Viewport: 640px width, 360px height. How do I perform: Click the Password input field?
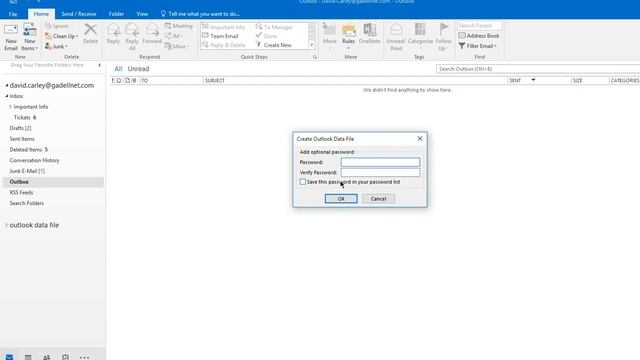(x=380, y=162)
